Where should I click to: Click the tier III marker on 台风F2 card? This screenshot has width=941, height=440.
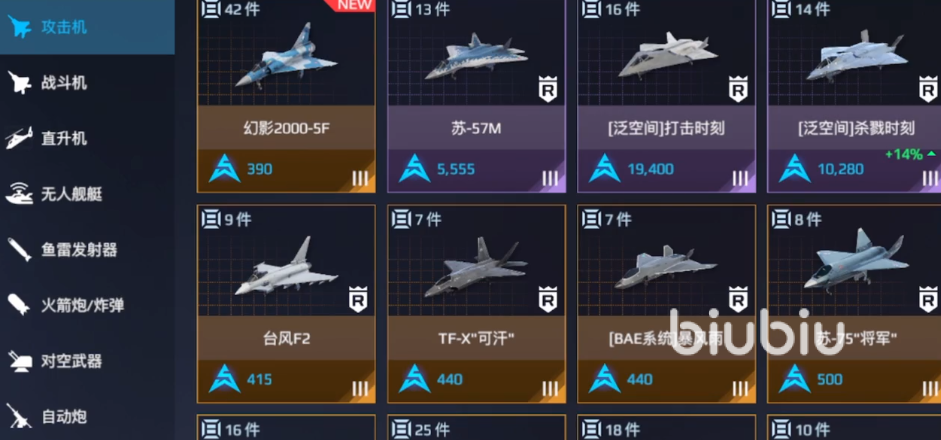point(360,388)
